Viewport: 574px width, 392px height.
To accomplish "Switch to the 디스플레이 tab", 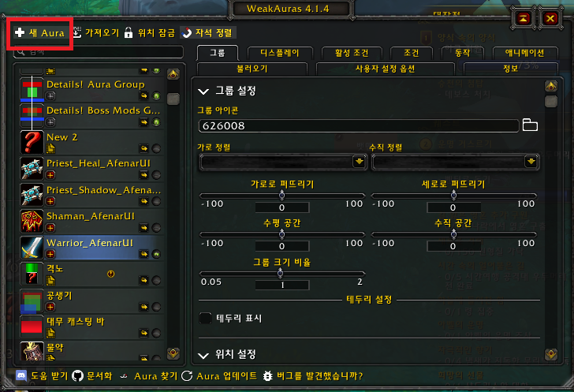I will [280, 53].
